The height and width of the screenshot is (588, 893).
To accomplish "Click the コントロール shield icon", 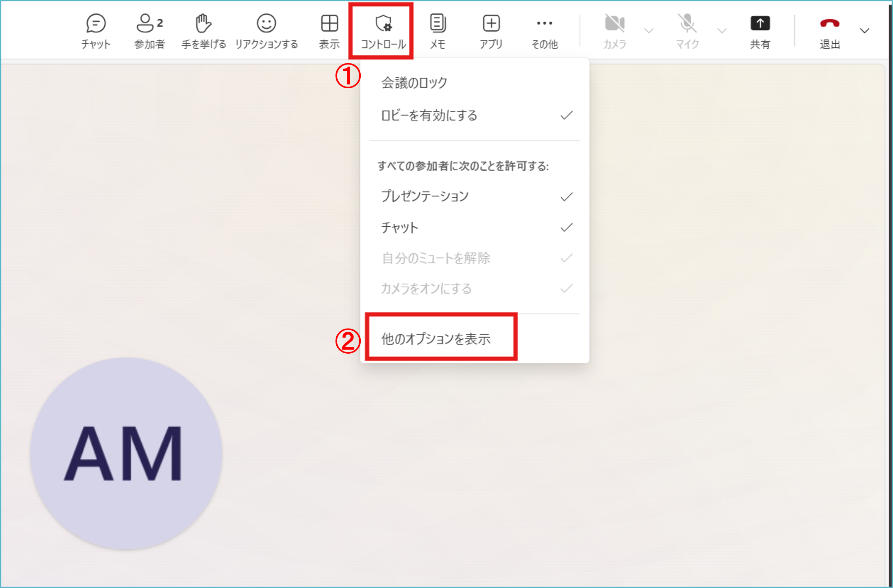I will [x=383, y=24].
